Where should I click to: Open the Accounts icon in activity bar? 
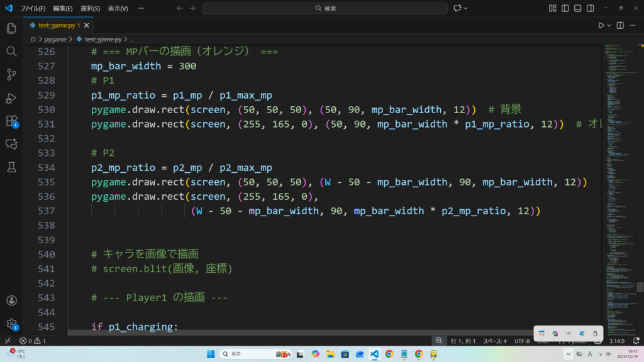click(11, 301)
